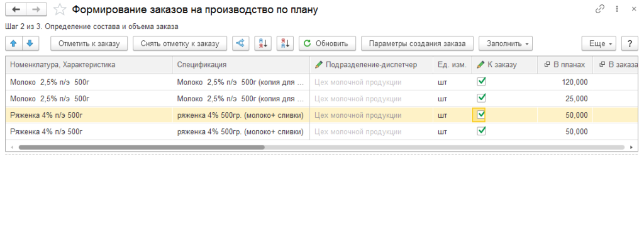Viewport: 644px width, 248px height.
Task: Add form to favorites with star icon
Action: [60, 9]
